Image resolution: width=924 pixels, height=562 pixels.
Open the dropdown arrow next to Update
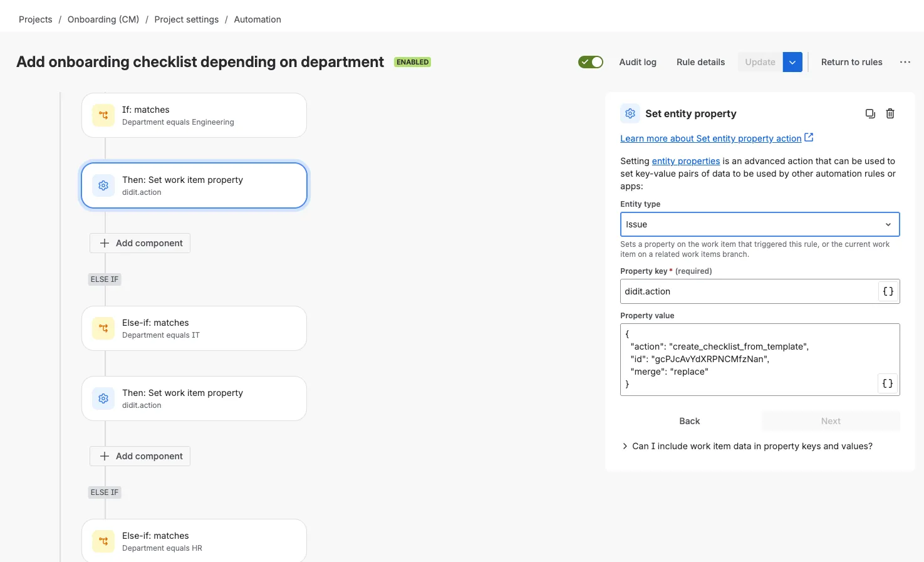pos(792,62)
